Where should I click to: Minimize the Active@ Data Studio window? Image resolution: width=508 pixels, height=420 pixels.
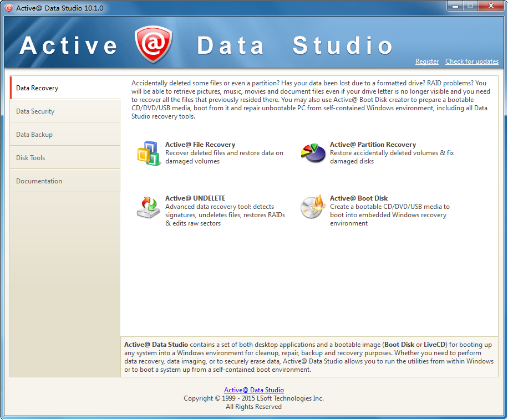coord(456,6)
